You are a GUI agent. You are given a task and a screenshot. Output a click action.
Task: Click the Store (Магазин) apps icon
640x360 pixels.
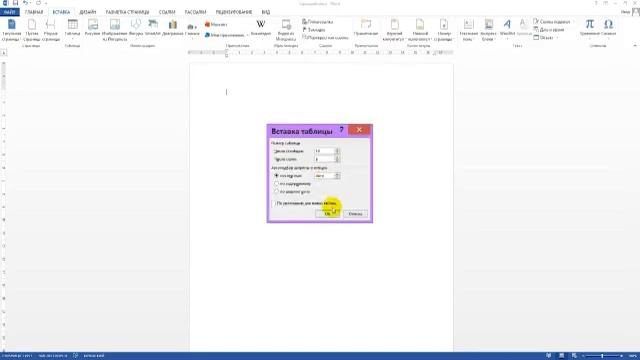tap(207, 24)
